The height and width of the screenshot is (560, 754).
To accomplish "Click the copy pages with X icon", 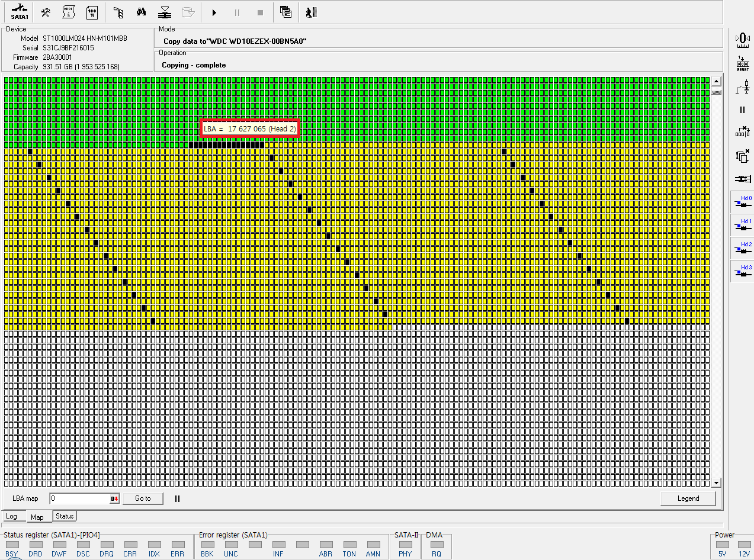I will click(x=743, y=156).
